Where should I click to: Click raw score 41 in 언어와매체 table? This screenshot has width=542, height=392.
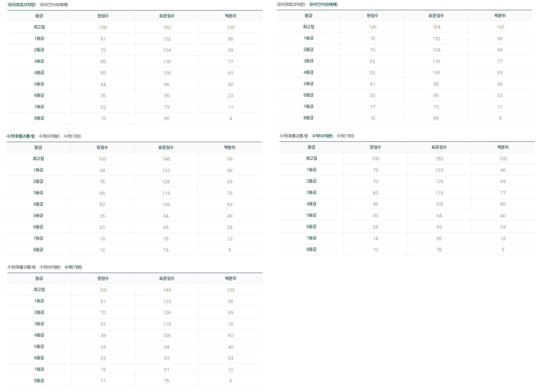click(372, 84)
